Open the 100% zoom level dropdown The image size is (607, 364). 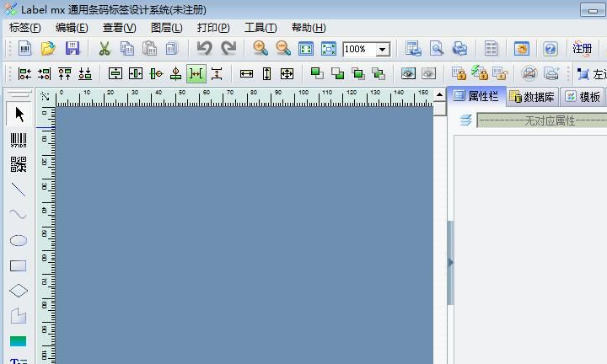click(x=382, y=50)
